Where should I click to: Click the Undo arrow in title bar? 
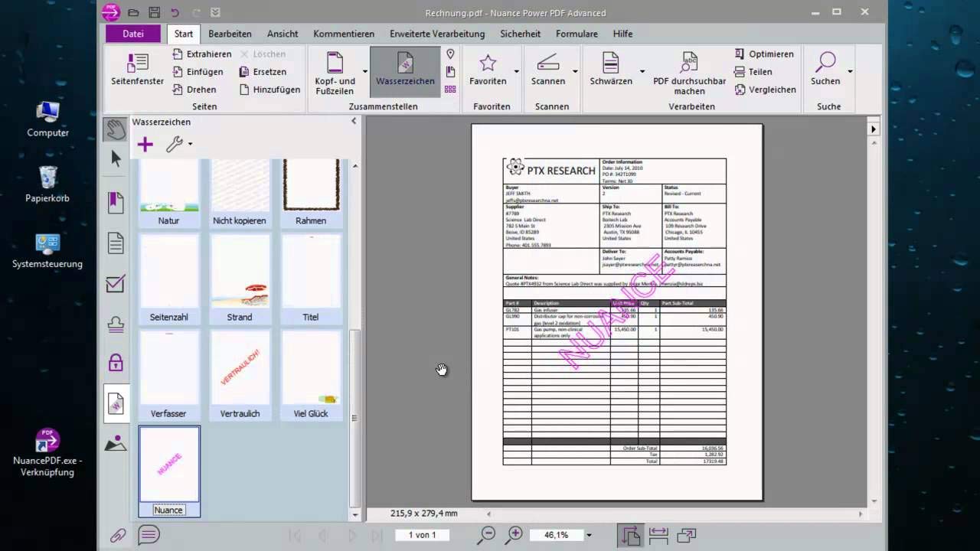175,12
